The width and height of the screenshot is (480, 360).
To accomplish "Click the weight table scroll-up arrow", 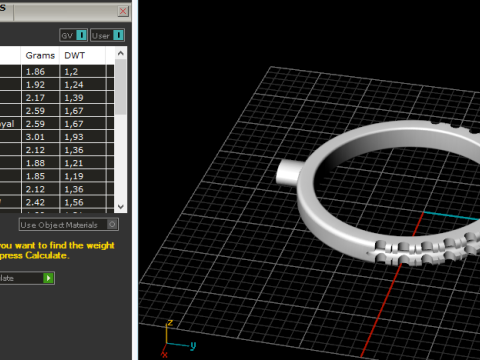I will [x=121, y=53].
